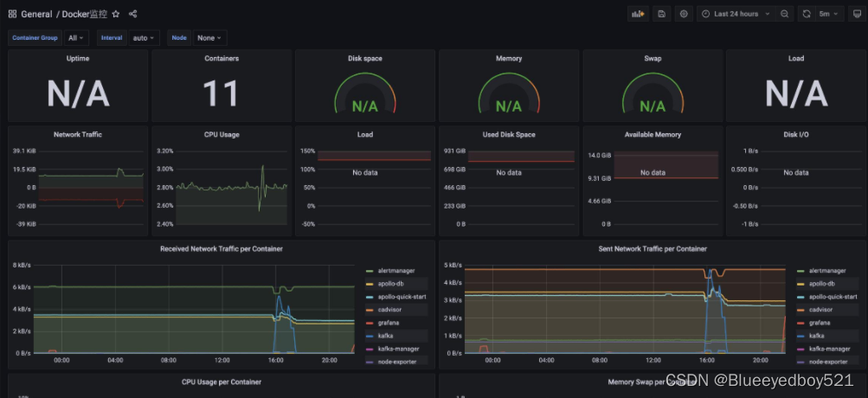Open the Node None dropdown

click(209, 38)
